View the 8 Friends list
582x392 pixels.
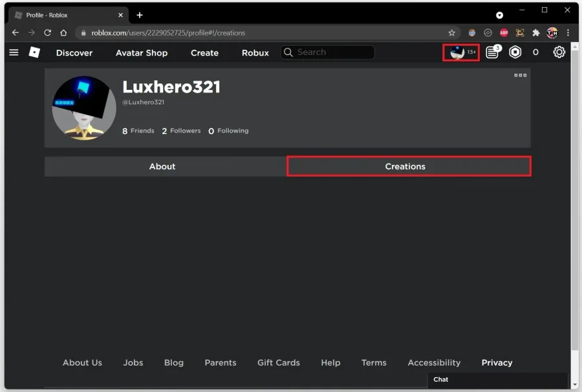(x=138, y=131)
